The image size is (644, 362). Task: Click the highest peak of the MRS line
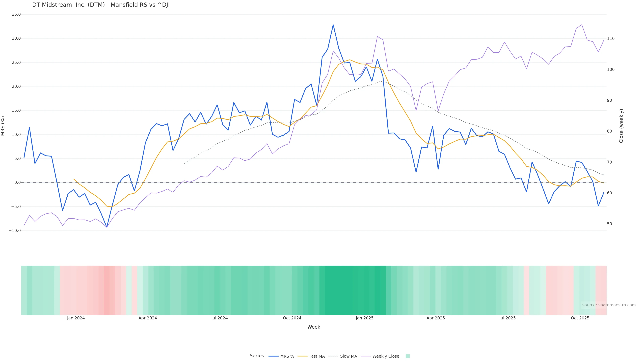click(333, 25)
